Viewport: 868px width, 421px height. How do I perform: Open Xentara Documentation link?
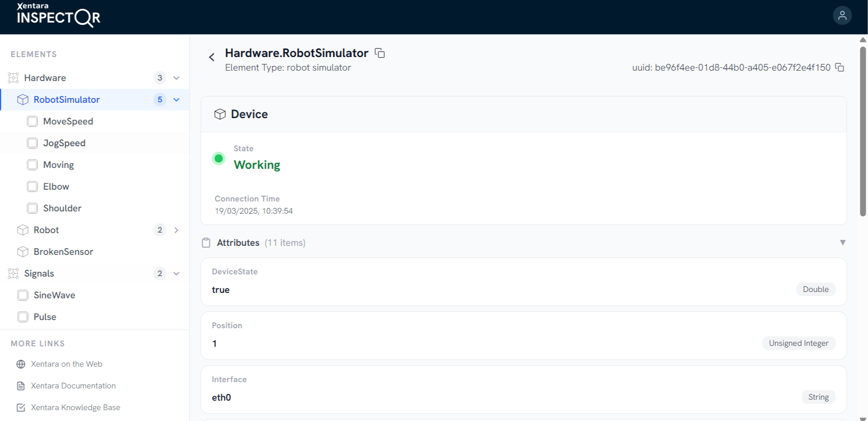tap(73, 386)
